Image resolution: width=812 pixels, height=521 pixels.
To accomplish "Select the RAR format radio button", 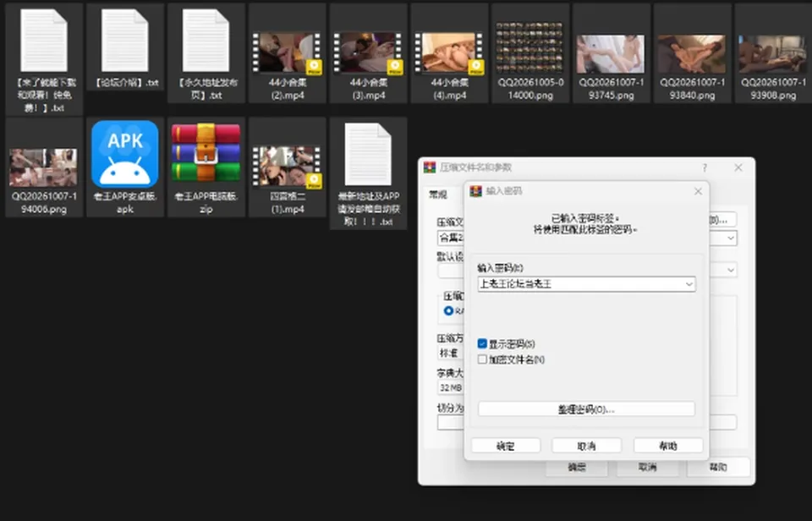I will [448, 310].
